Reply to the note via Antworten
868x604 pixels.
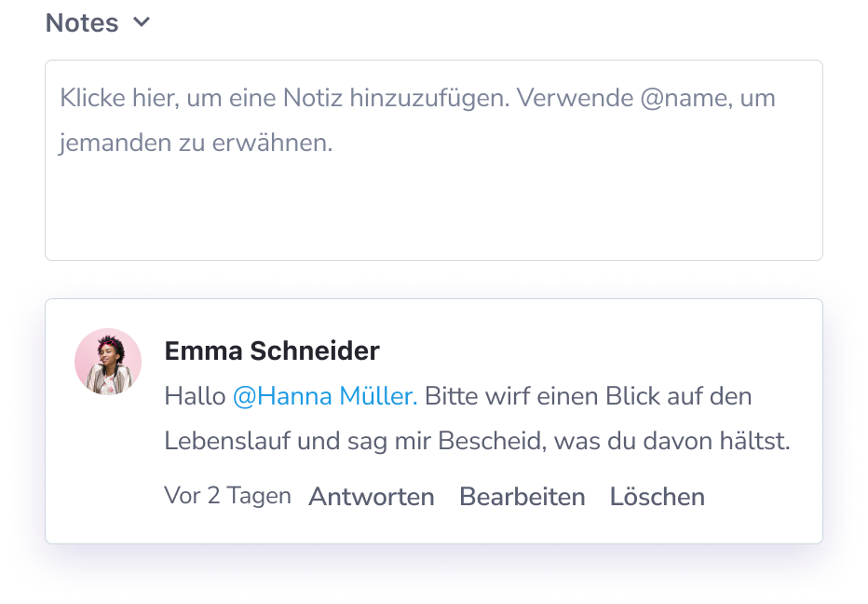[x=372, y=497]
